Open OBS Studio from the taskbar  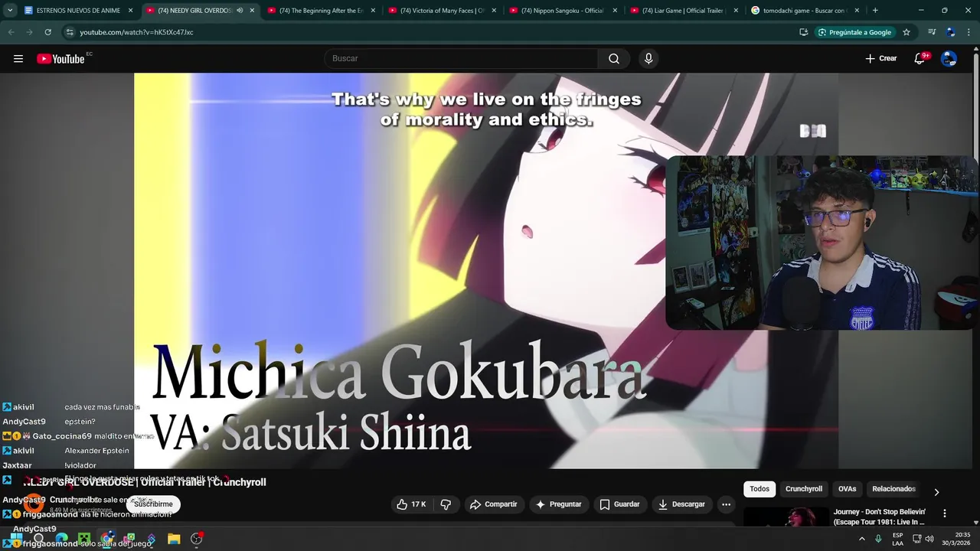197,539
